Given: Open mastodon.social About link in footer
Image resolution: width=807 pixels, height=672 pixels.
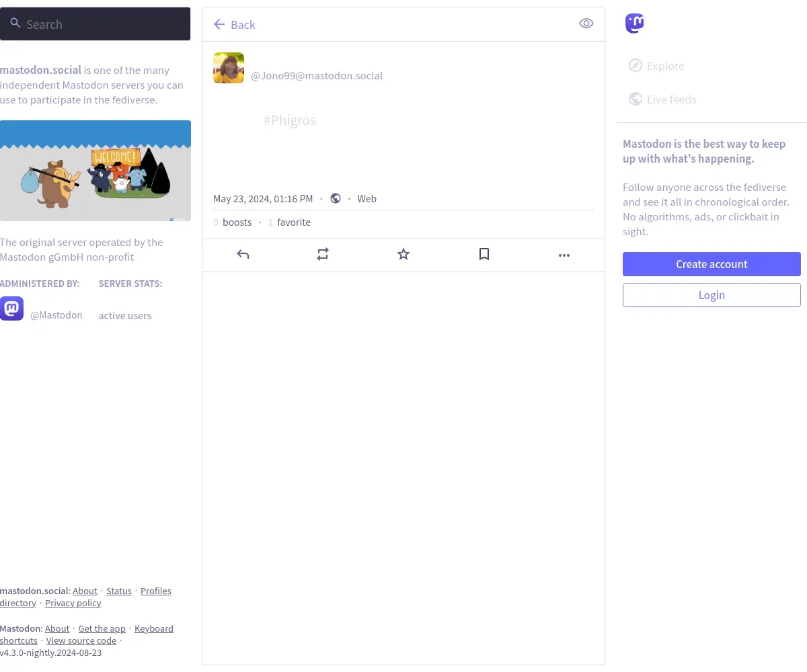Looking at the screenshot, I should coord(85,591).
